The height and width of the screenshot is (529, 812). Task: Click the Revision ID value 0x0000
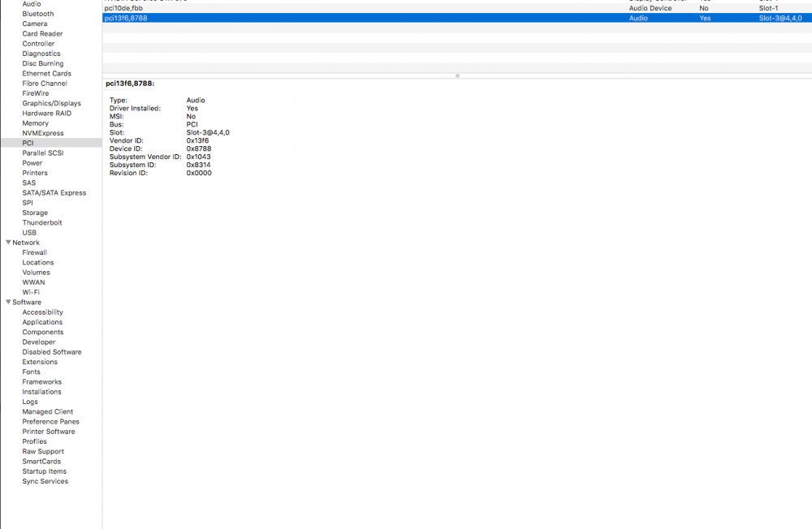[x=200, y=173]
